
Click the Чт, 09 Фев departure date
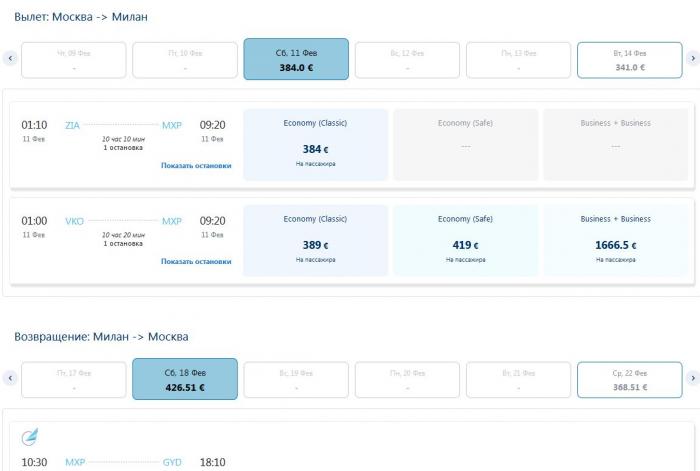[x=74, y=59]
